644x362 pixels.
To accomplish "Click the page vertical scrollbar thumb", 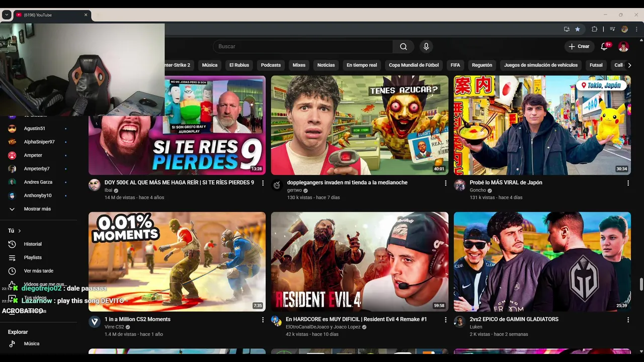I will coord(641,284).
